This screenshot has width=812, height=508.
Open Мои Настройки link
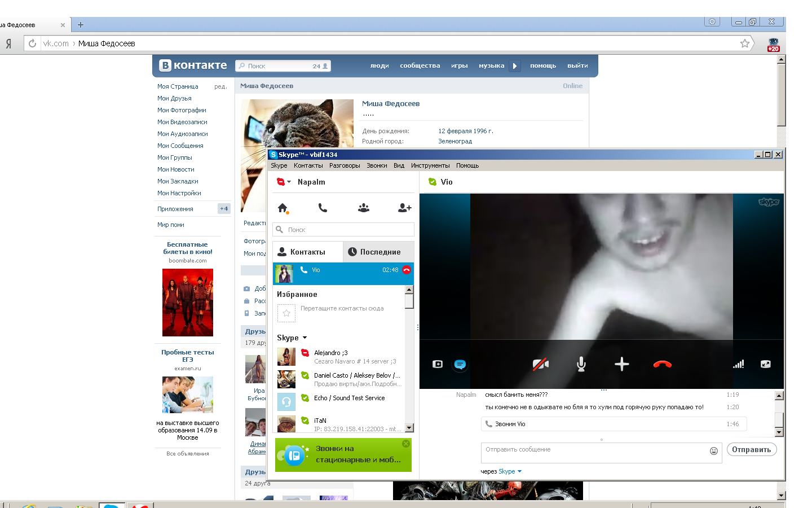coord(179,193)
